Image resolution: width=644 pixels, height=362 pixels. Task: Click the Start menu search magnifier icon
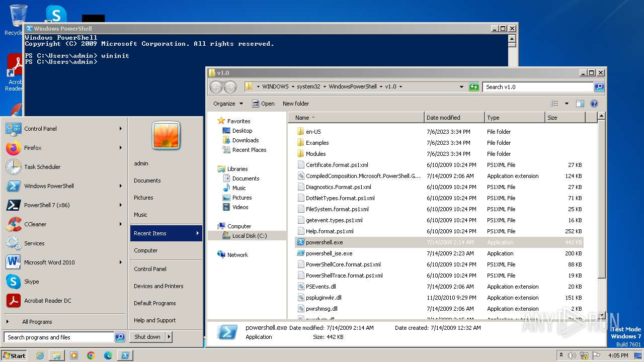[120, 337]
